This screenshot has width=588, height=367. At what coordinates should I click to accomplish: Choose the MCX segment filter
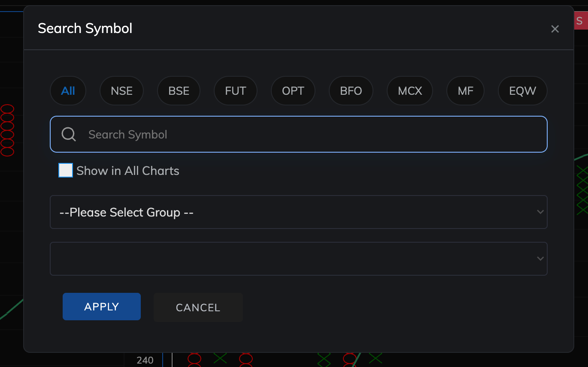(x=410, y=91)
